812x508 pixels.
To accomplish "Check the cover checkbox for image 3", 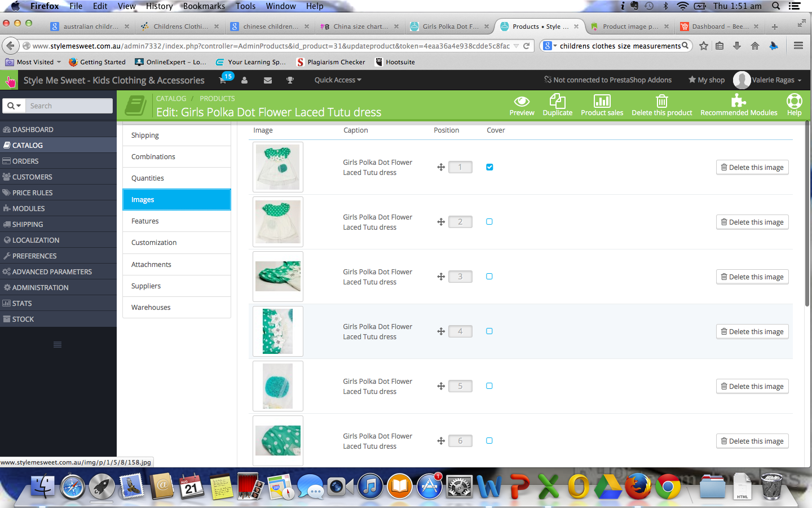I will pyautogui.click(x=489, y=277).
